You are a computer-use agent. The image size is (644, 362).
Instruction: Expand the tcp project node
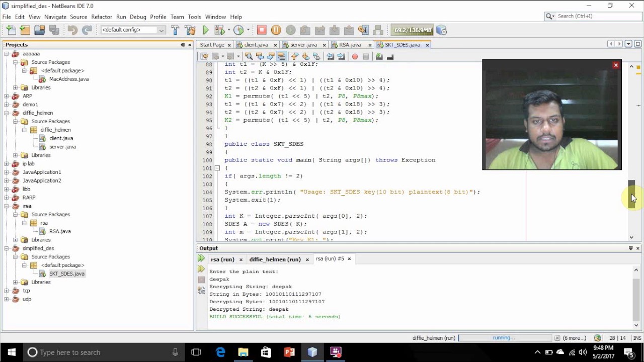tap(7, 291)
